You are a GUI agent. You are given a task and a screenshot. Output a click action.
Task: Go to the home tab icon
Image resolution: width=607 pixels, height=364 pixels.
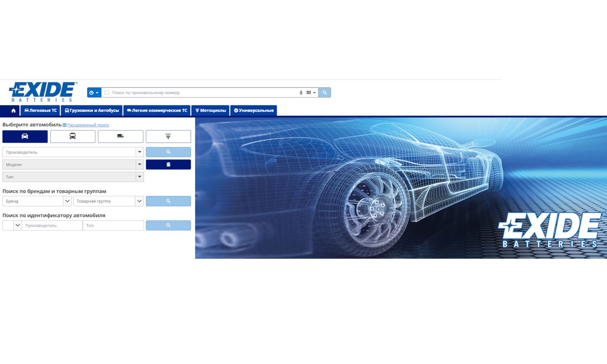click(x=13, y=110)
